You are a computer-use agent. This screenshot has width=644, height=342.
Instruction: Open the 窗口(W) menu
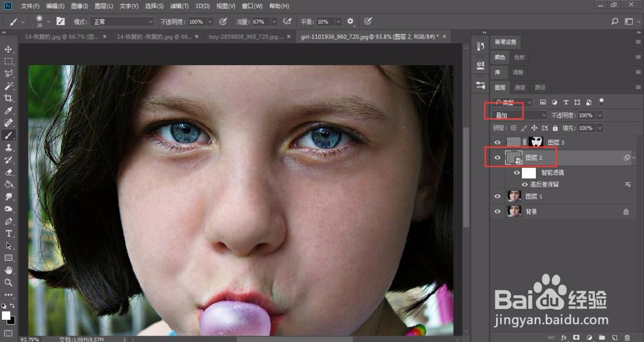pos(252,6)
